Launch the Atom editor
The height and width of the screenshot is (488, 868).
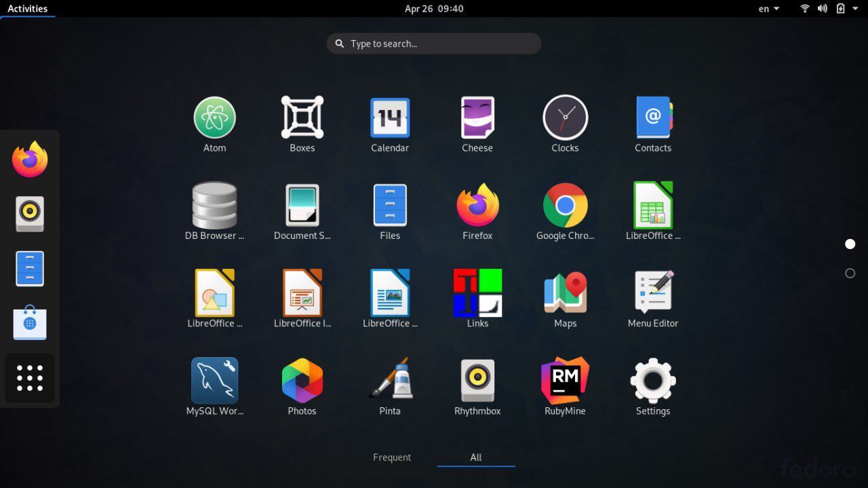pos(214,124)
